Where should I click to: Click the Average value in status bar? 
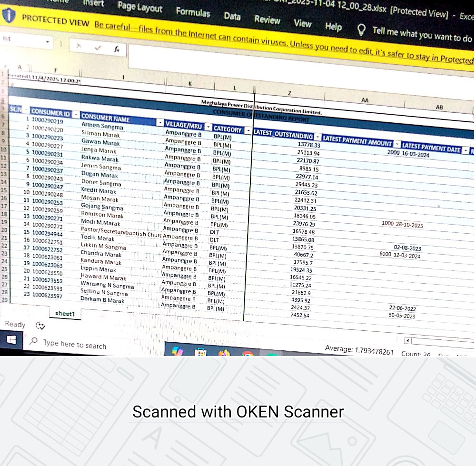359,350
